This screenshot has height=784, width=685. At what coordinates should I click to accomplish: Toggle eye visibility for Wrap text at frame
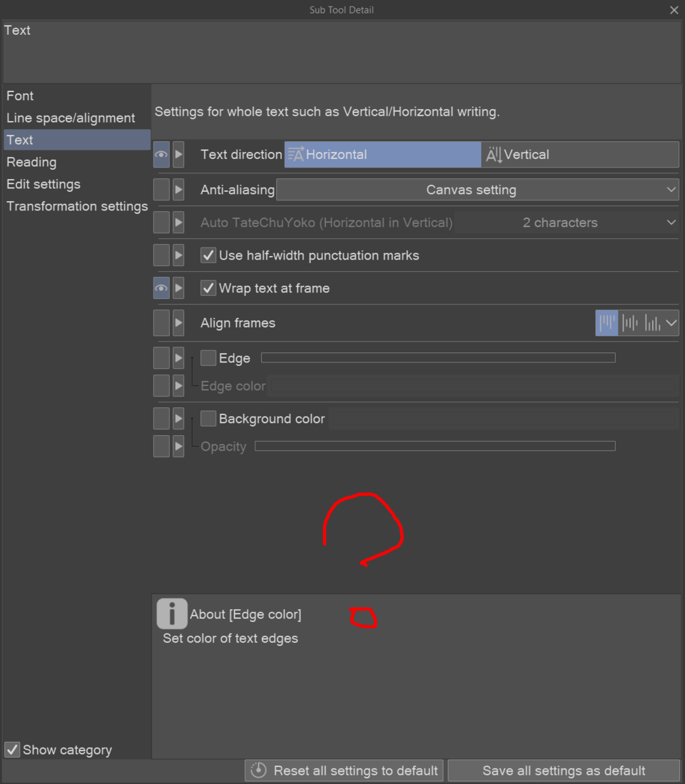(x=161, y=288)
